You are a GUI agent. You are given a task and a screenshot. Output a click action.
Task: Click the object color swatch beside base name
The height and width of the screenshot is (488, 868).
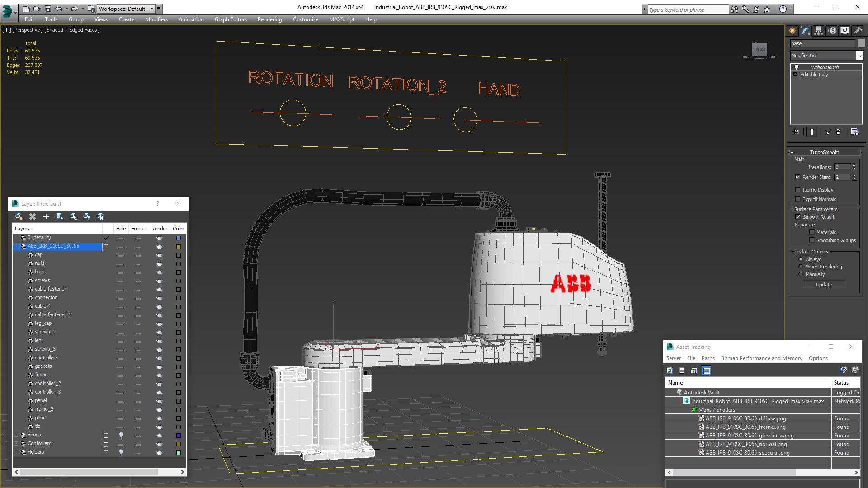point(861,43)
